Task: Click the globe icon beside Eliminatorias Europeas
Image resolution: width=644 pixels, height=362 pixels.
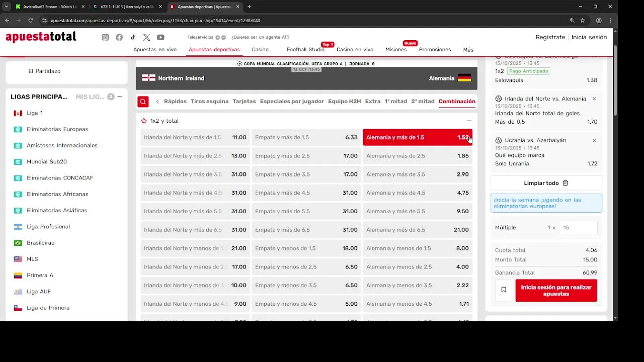Action: tap(18, 129)
